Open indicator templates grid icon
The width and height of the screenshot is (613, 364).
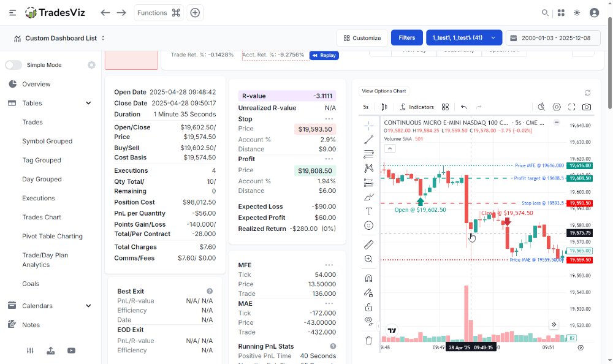tap(445, 107)
